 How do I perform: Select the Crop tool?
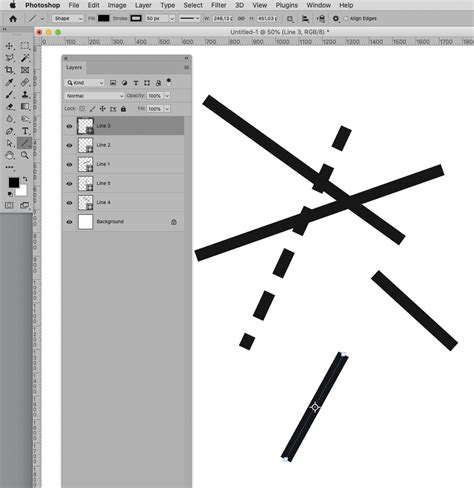(x=9, y=70)
